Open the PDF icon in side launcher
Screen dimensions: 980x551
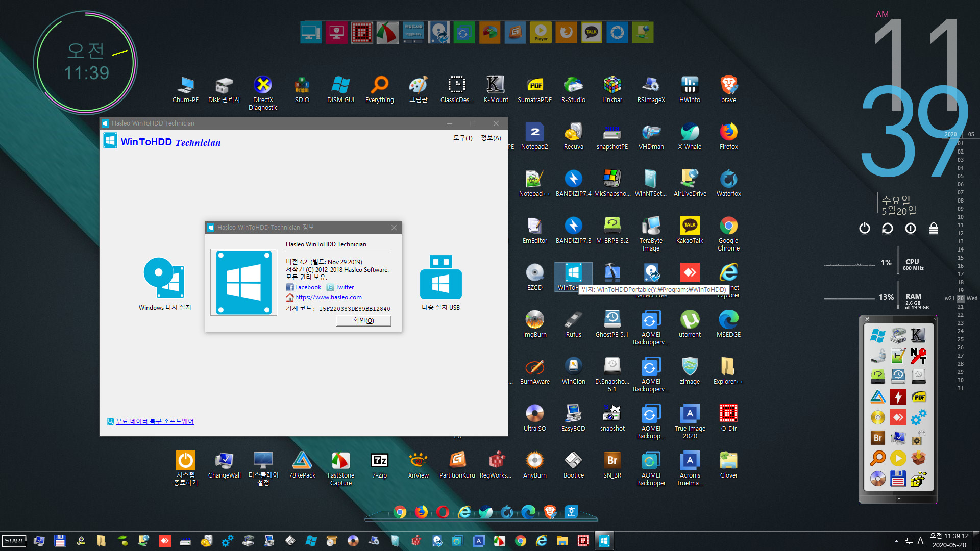(x=919, y=397)
